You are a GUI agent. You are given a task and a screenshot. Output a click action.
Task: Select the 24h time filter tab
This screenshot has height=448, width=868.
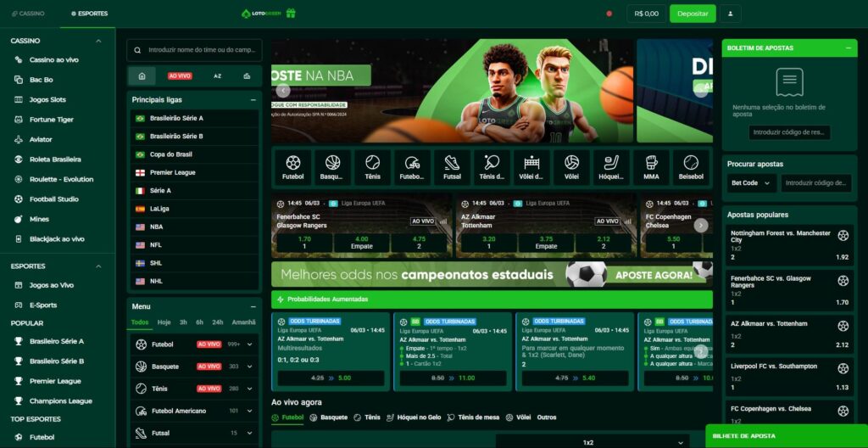[x=218, y=322]
